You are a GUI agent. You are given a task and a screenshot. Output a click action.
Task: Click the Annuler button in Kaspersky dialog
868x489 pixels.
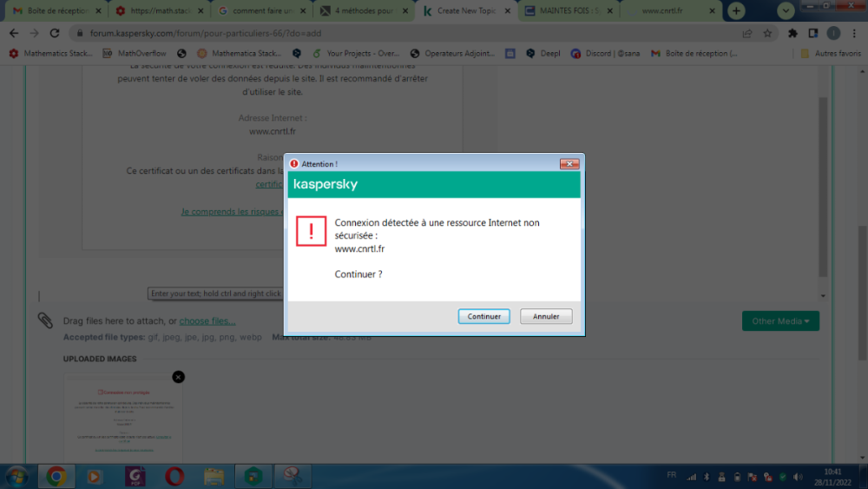pos(546,316)
